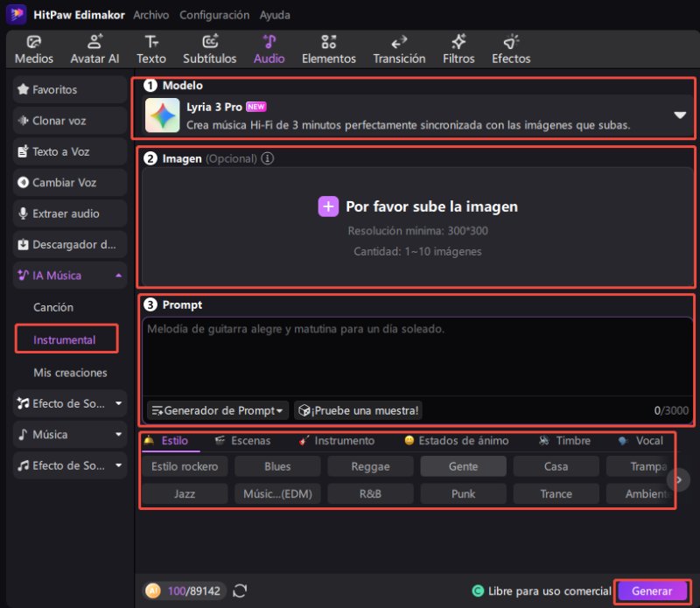
Task: Select the Instrumental sub-item
Action: [64, 339]
